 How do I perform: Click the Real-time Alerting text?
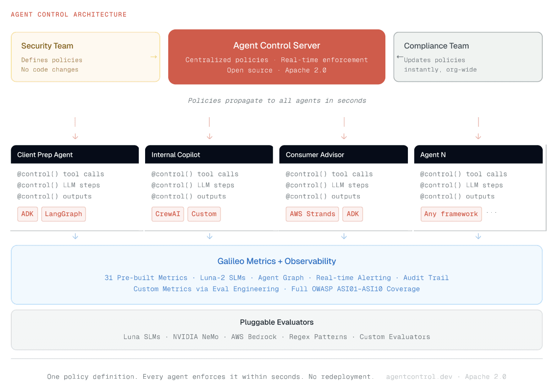pyautogui.click(x=353, y=278)
